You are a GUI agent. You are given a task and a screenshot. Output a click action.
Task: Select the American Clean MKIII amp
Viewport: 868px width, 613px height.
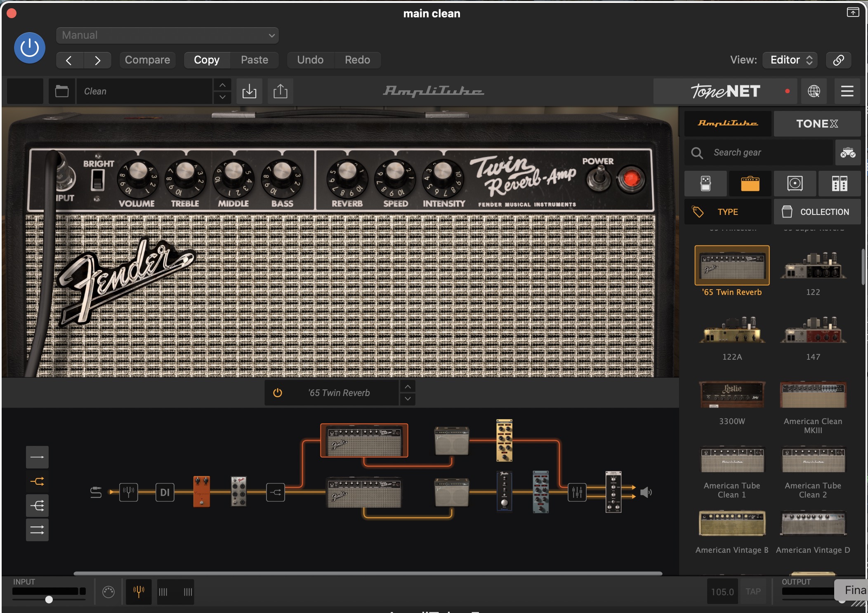813,394
